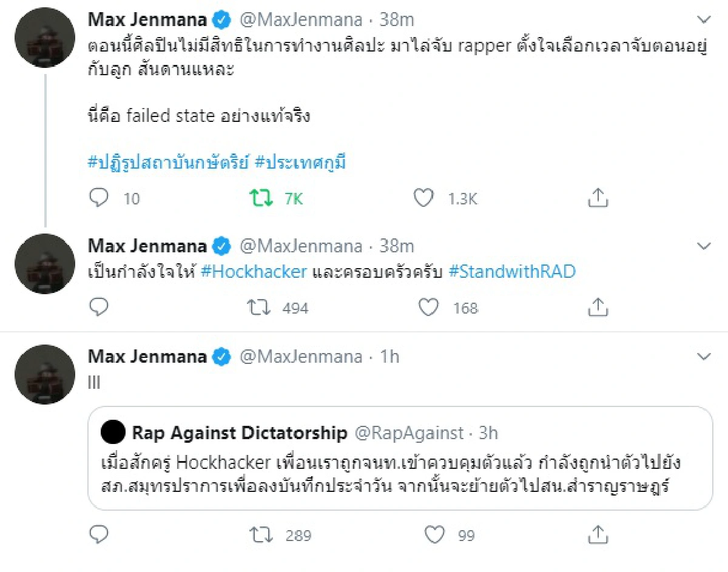Click the retweet icon showing 494
Image resolution: width=728 pixels, height=572 pixels.
click(258, 307)
